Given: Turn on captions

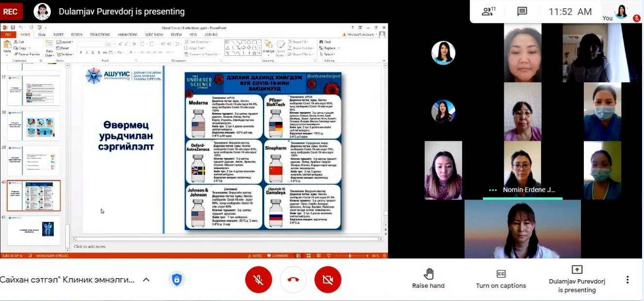Looking at the screenshot, I should click(501, 280).
